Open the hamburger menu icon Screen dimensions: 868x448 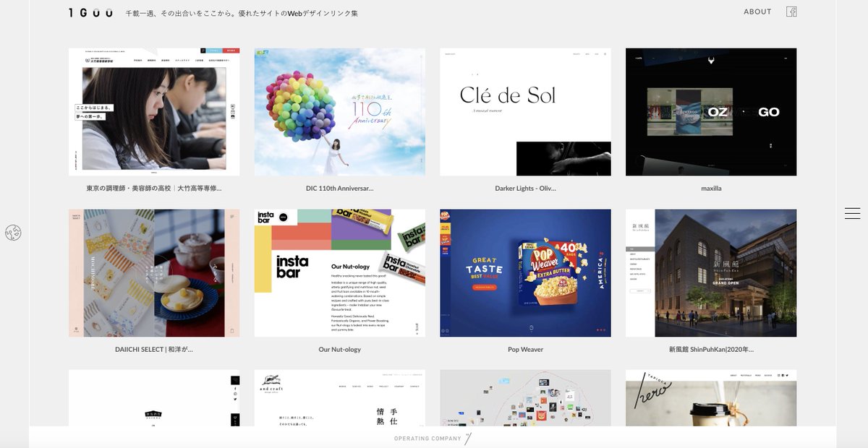[852, 213]
